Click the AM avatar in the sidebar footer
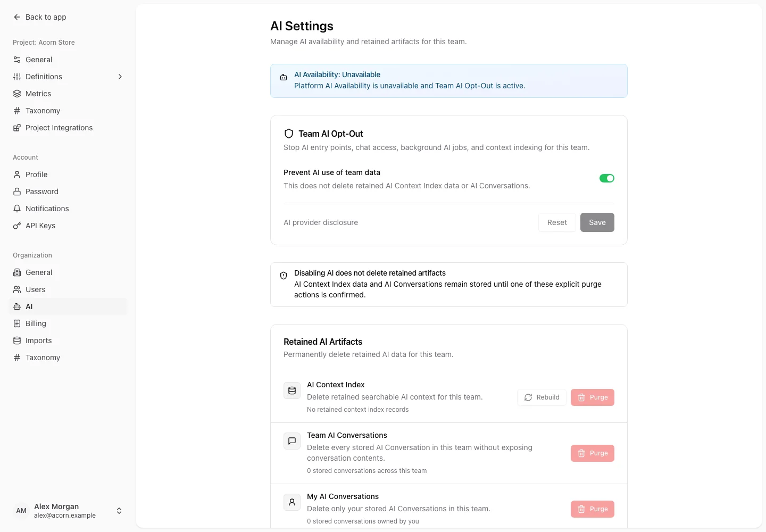766x532 pixels. (x=21, y=511)
